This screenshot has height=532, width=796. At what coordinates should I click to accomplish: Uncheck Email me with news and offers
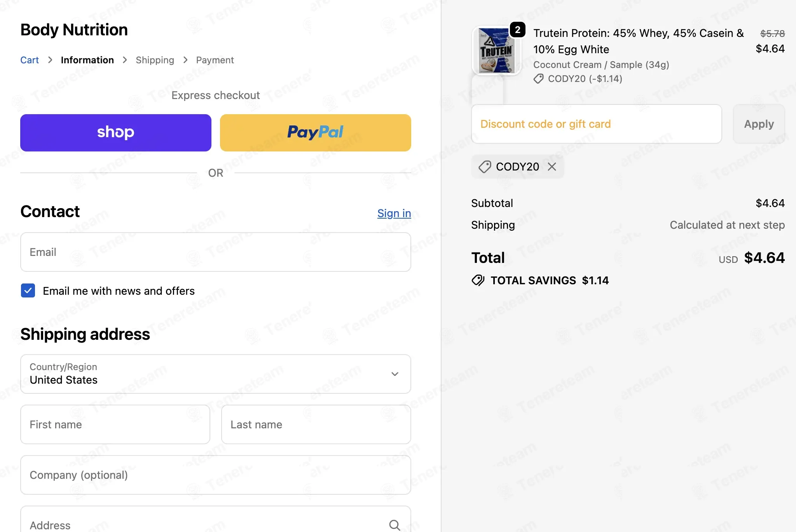pos(28,290)
